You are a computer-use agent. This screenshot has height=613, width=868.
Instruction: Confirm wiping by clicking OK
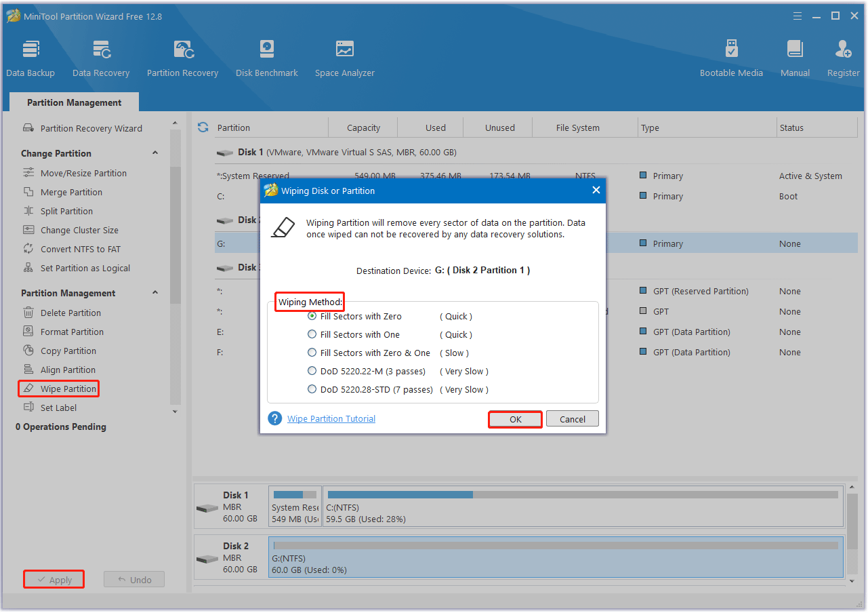point(515,419)
